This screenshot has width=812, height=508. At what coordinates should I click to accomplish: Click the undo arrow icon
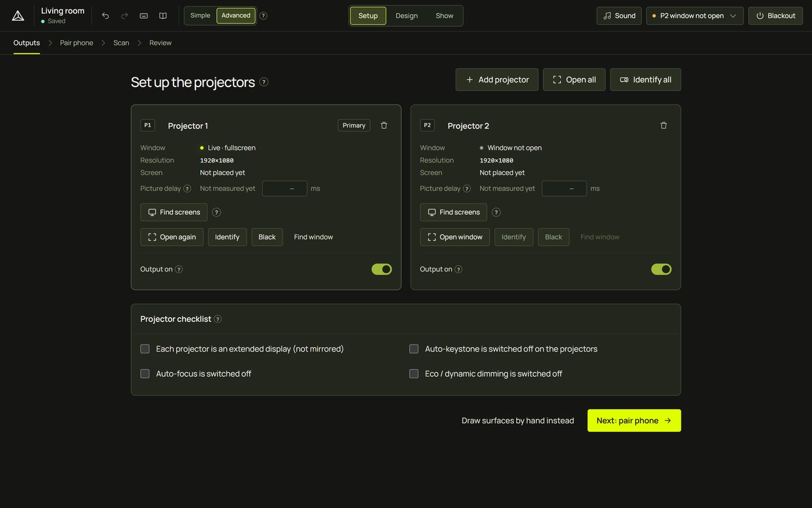tap(106, 16)
